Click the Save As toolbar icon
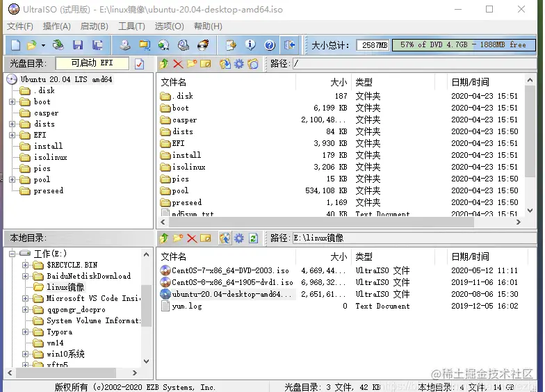Screen dimensions: 545x392 pyautogui.click(x=97, y=44)
